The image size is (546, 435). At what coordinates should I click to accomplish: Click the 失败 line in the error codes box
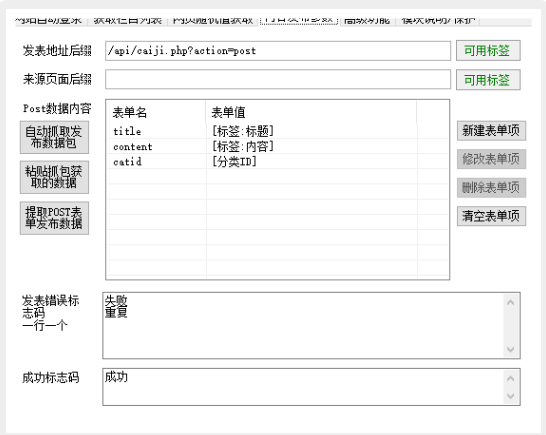click(x=116, y=301)
